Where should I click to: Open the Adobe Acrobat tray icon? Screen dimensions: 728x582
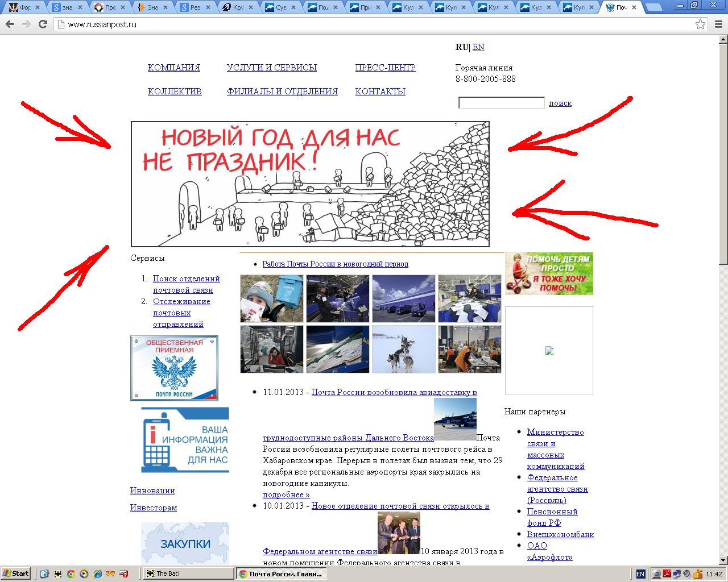[667, 573]
